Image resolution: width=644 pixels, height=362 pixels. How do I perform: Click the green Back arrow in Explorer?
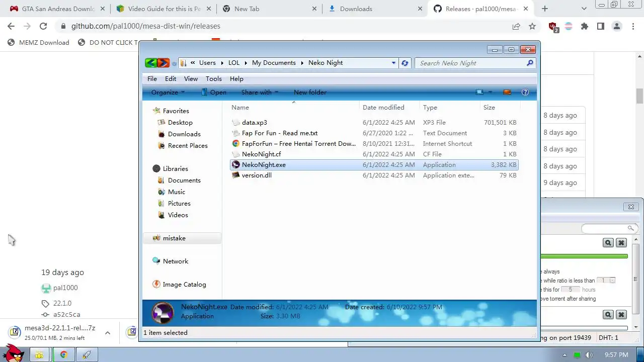point(150,63)
